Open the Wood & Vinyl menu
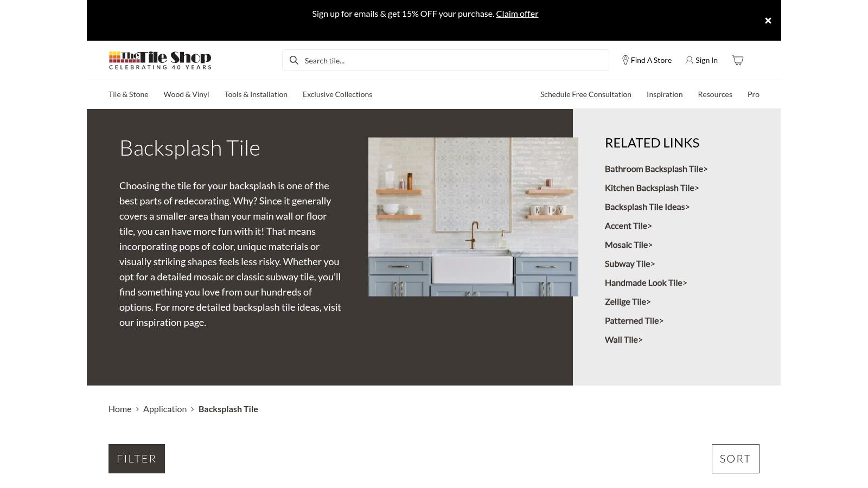Screen dimensions: 868x488 click(x=186, y=94)
